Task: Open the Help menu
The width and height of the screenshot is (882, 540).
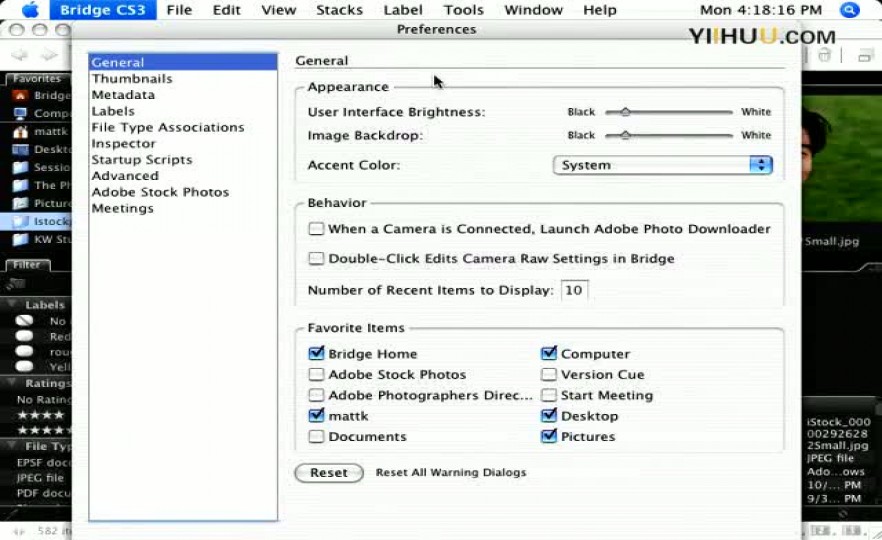Action: pos(600,10)
